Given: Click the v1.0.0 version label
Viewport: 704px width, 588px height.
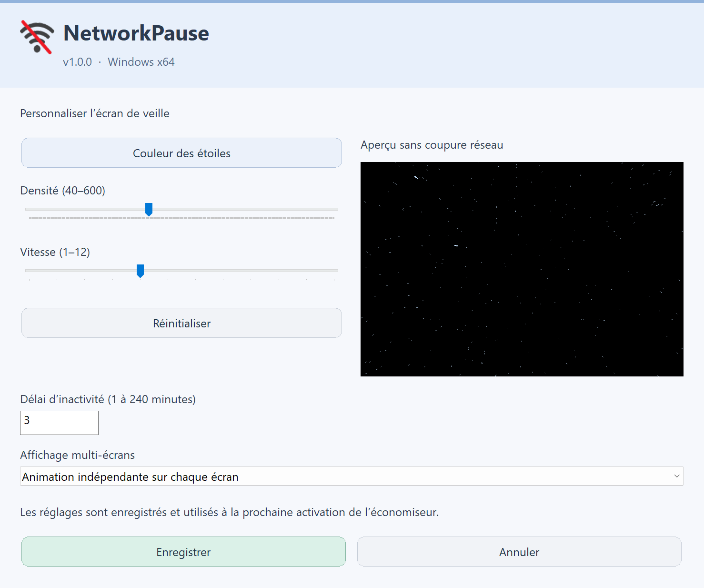Looking at the screenshot, I should coord(77,62).
